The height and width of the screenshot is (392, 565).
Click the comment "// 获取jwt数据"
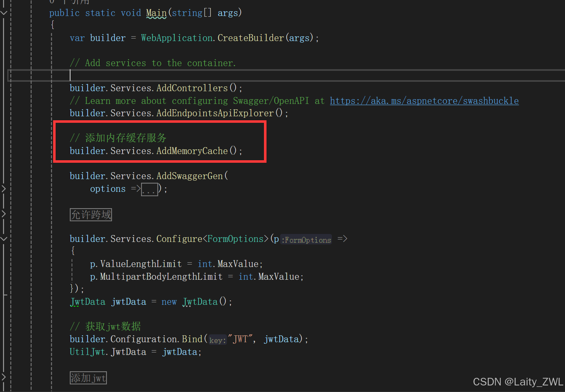105,326
